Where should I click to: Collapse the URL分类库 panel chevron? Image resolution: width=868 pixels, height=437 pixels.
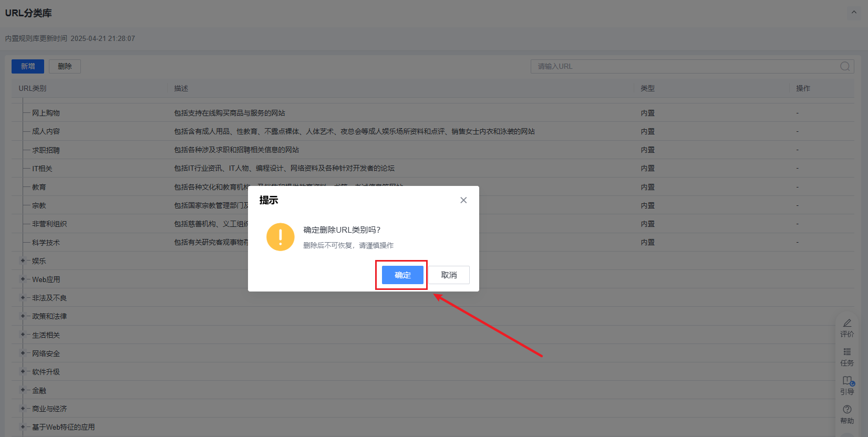coord(854,13)
